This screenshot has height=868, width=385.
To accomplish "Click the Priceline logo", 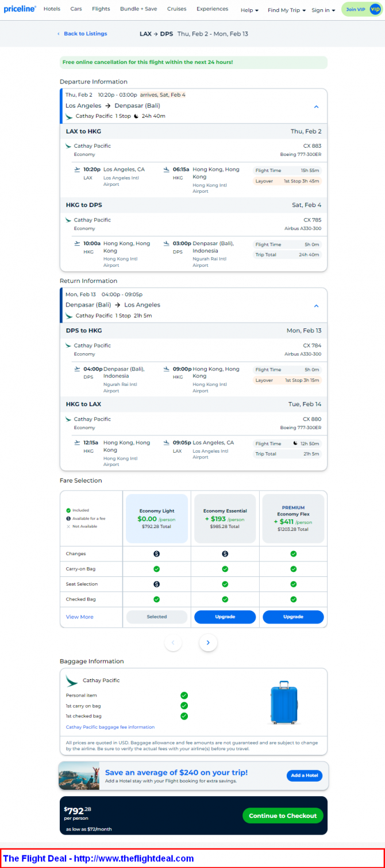I will click(20, 9).
